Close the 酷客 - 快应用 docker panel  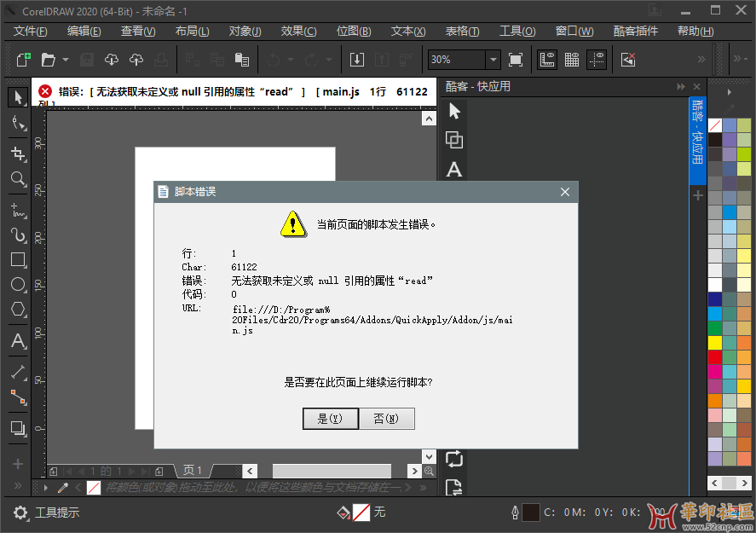696,87
